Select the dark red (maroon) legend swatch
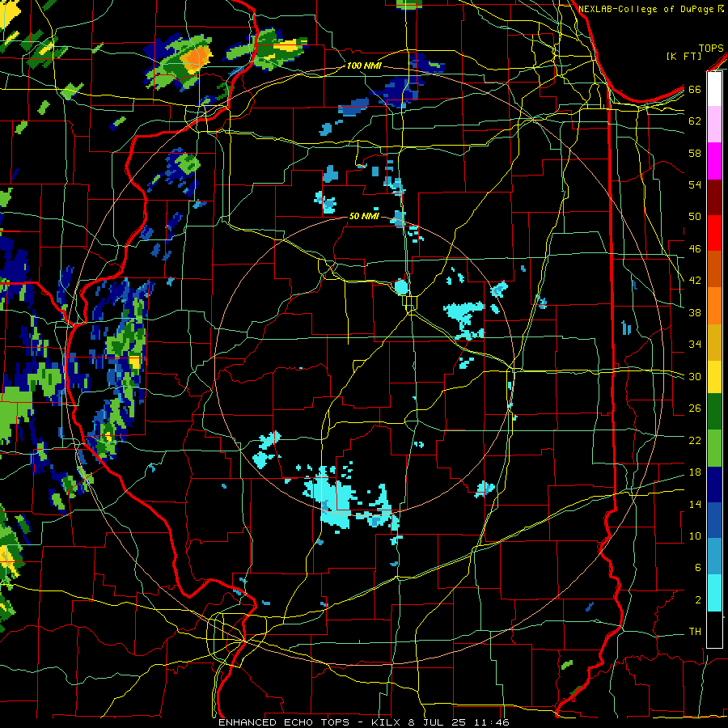This screenshot has width=728, height=728. (714, 197)
